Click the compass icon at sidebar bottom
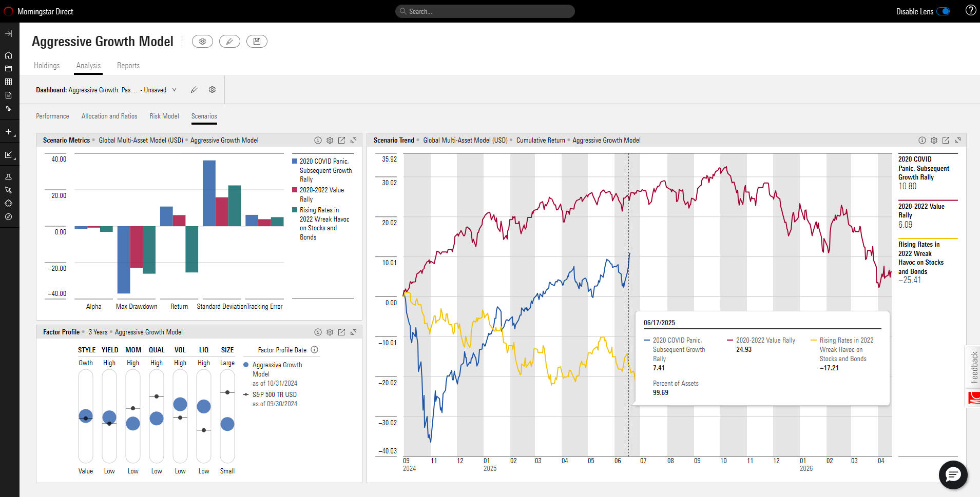This screenshot has height=497, width=980. (x=8, y=217)
